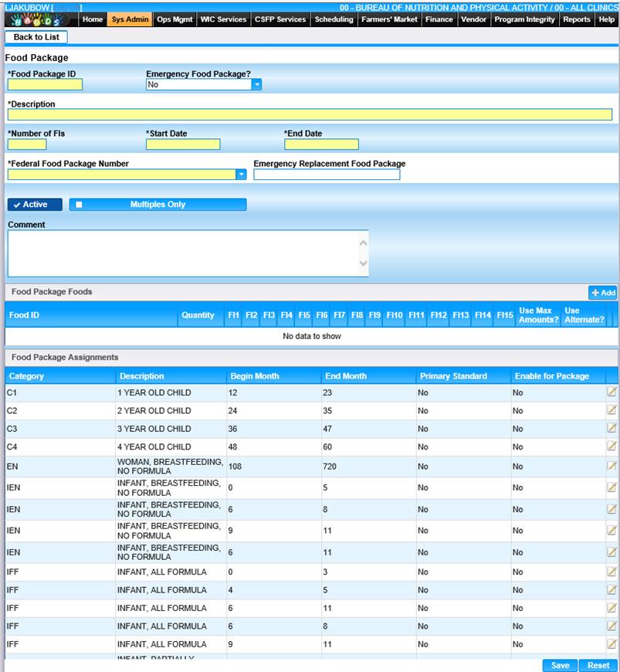Open the Farmers' Market menu
The width and height of the screenshot is (620, 672).
tap(389, 19)
